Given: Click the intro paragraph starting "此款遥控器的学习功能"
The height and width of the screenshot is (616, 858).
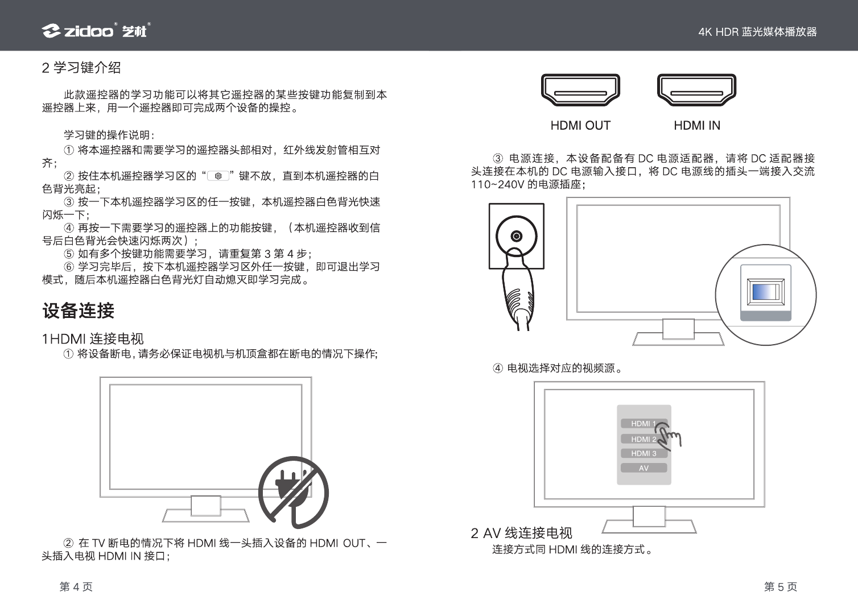Looking at the screenshot, I should [x=214, y=101].
